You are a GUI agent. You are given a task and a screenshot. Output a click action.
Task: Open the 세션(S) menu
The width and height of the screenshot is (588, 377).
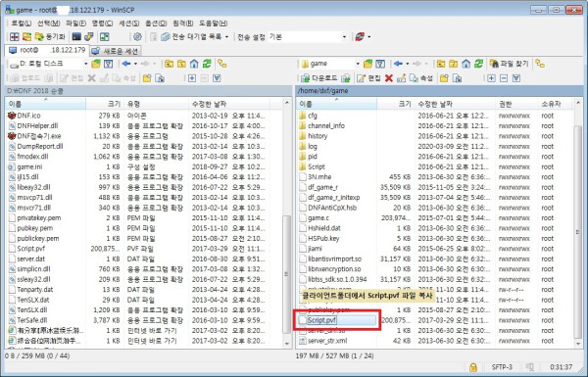click(x=129, y=24)
